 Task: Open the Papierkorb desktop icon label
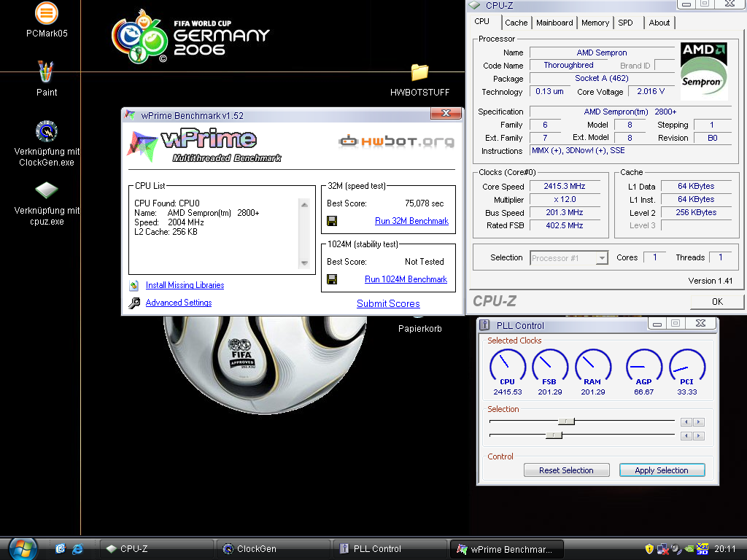click(419, 329)
